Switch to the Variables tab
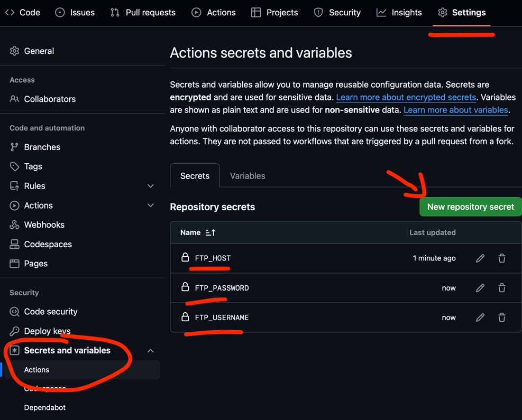Viewport: 522px width, 420px height. 247,176
